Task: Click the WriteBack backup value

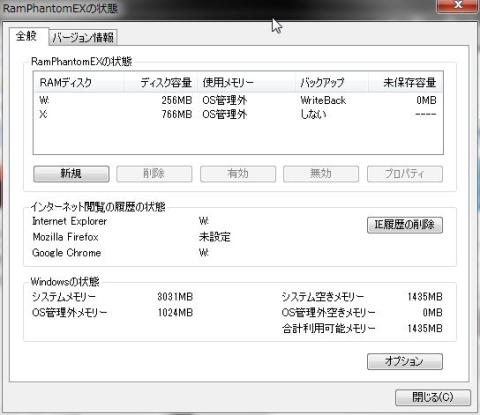Action: tap(323, 100)
